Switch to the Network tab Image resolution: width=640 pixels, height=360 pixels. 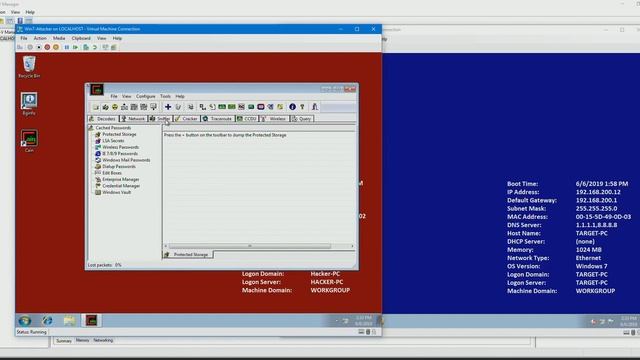(x=133, y=119)
